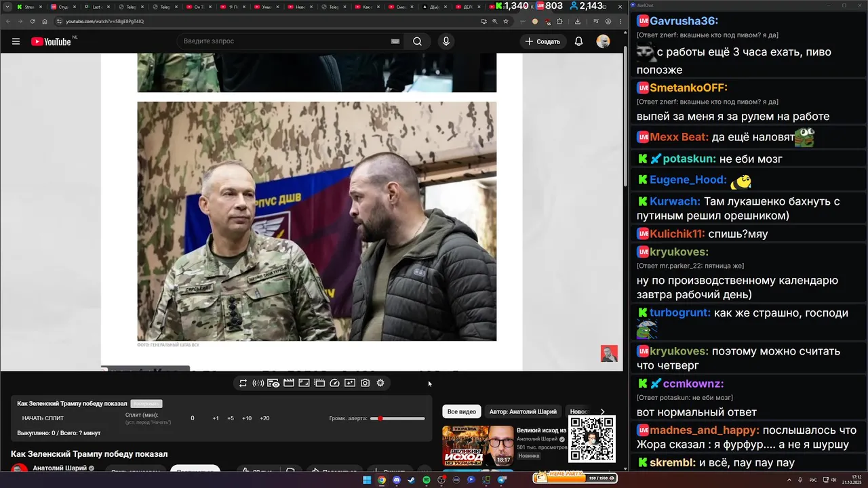The width and height of the screenshot is (868, 488).
Task: Select the 'Автор: Анатолий Шарий' chip
Action: [523, 411]
